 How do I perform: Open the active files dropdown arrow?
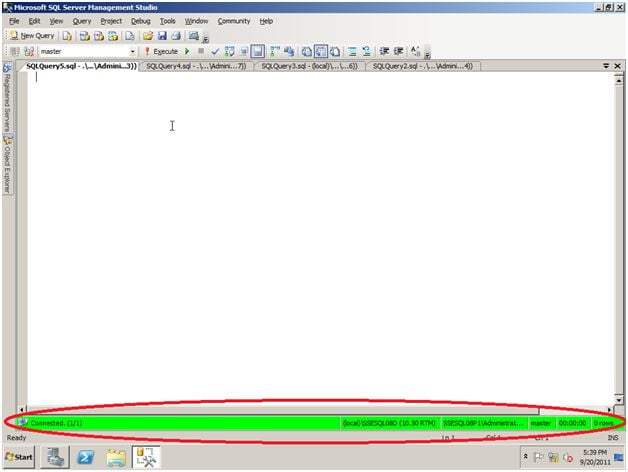[x=606, y=66]
